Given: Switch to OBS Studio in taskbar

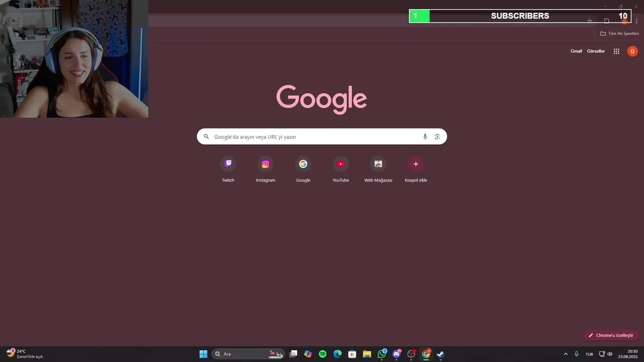Looking at the screenshot, I should (411, 354).
